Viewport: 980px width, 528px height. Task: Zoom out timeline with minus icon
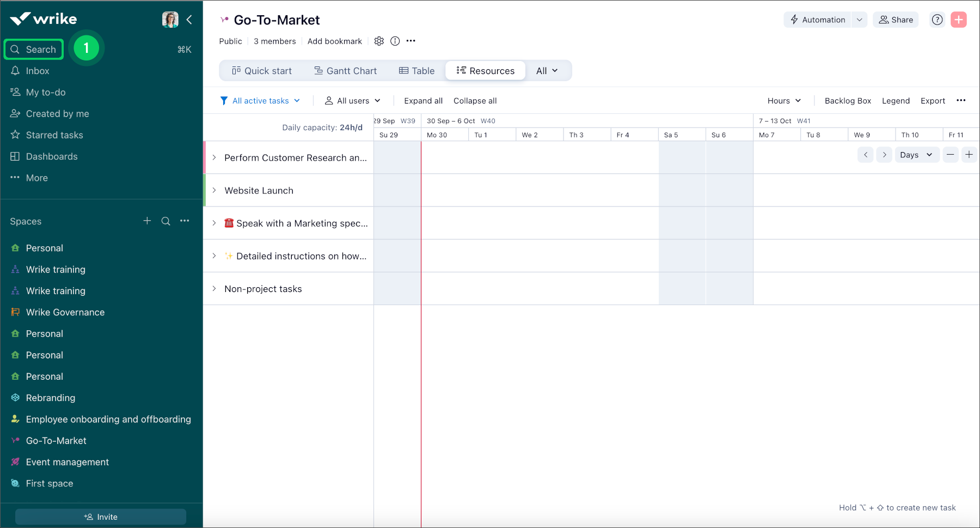click(951, 155)
